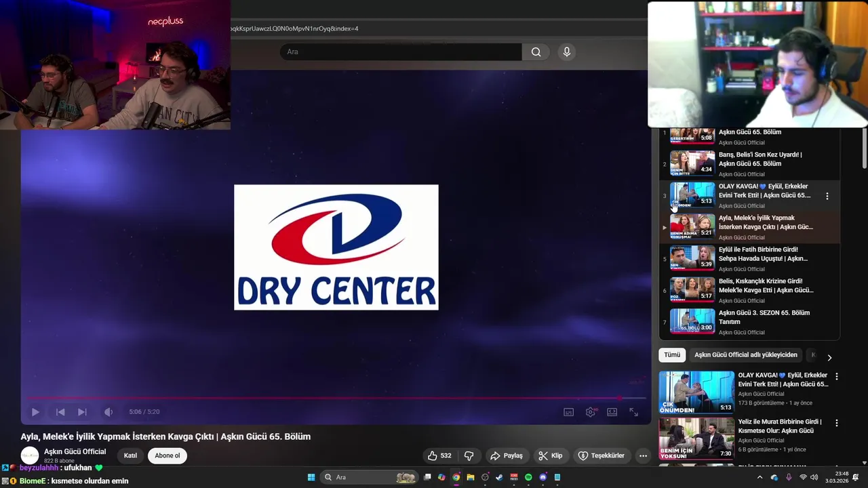Seek on the video progress bar
The width and height of the screenshot is (868, 488).
click(x=336, y=399)
